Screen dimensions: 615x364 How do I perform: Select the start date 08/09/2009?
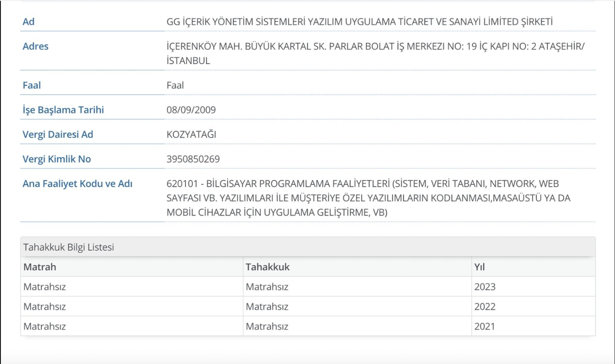[x=191, y=110]
